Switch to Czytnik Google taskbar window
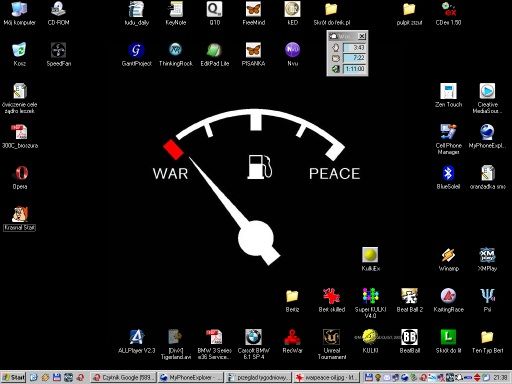This screenshot has width=512, height=384. pyautogui.click(x=123, y=377)
